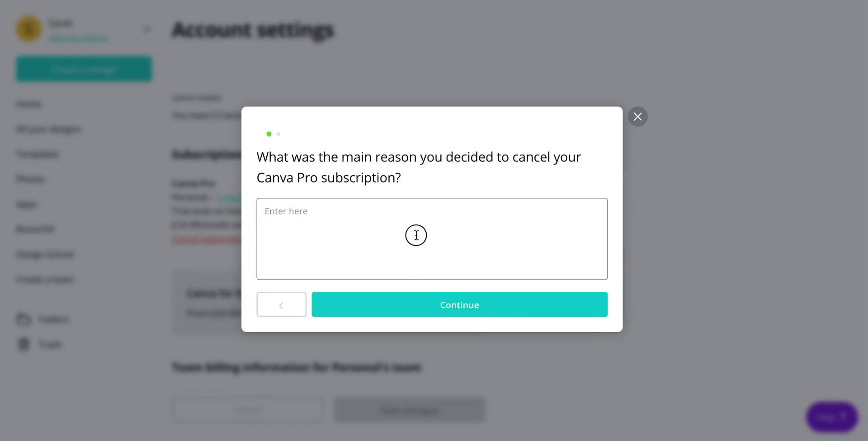Open the Photos section
The image size is (868, 441).
tap(30, 178)
